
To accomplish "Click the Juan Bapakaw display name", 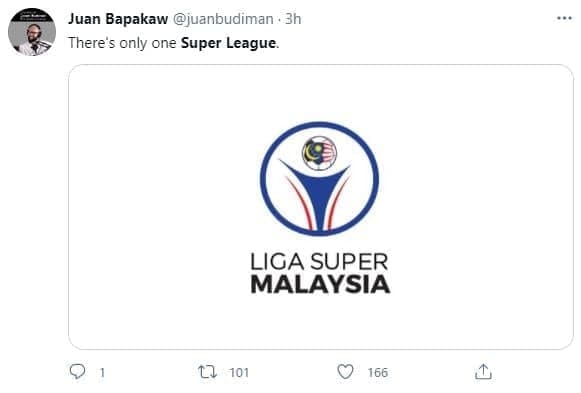I will tap(118, 19).
